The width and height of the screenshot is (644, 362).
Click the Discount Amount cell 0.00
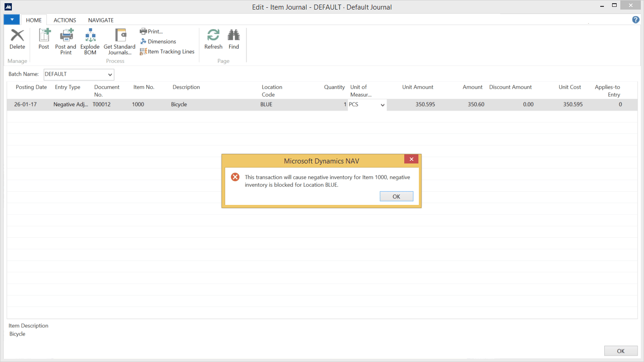point(528,104)
